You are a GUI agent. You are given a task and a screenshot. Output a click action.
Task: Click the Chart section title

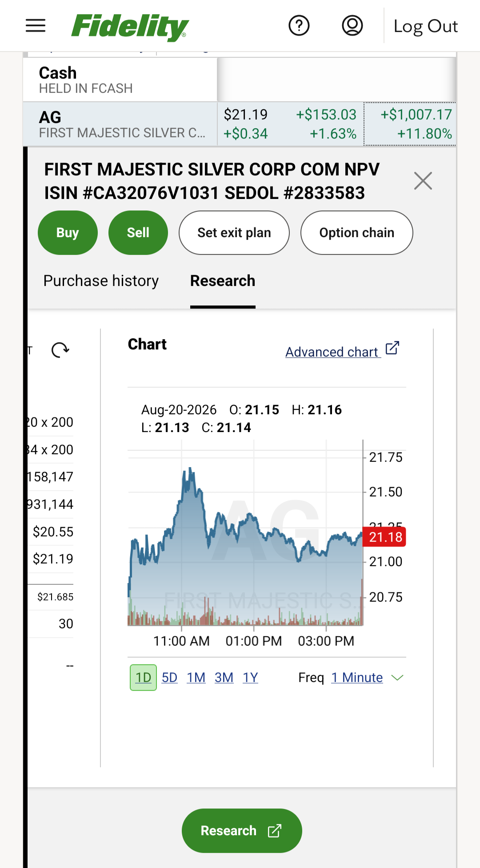click(x=147, y=345)
